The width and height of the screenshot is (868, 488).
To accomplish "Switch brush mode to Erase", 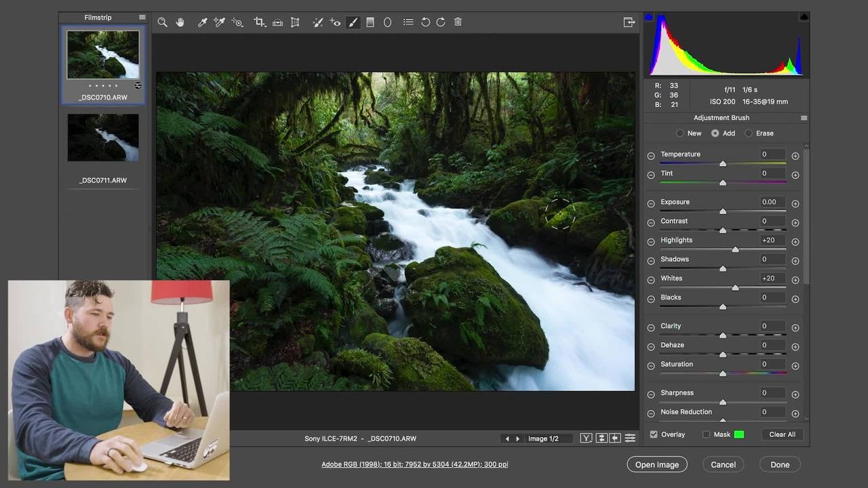I will (749, 134).
